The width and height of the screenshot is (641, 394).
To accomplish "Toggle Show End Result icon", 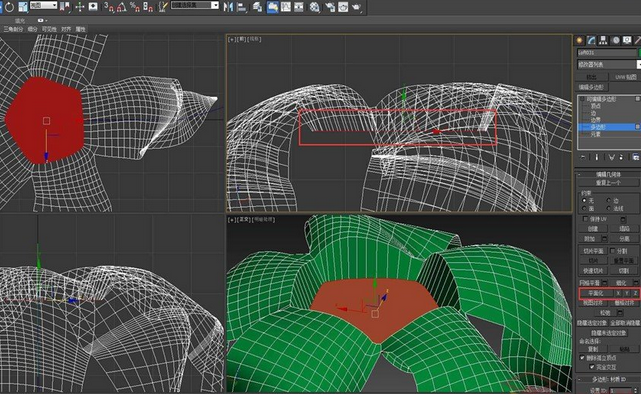I will [x=596, y=157].
